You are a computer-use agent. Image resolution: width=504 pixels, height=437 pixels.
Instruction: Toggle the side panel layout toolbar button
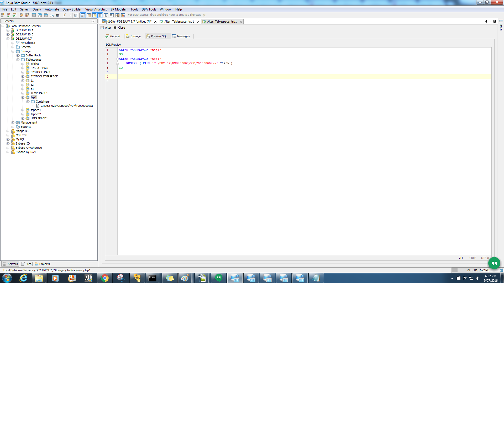point(89,15)
